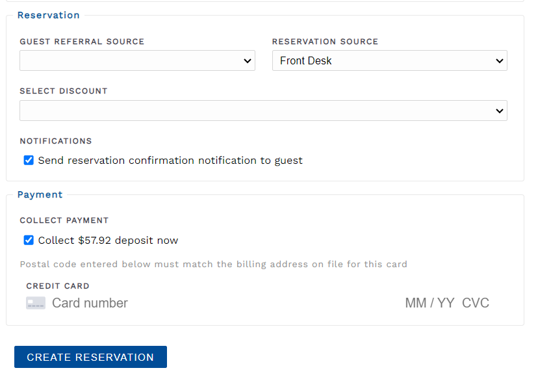538x392 pixels.
Task: Click the "Collect $57.92 deposit now" label text
Action: tap(108, 240)
